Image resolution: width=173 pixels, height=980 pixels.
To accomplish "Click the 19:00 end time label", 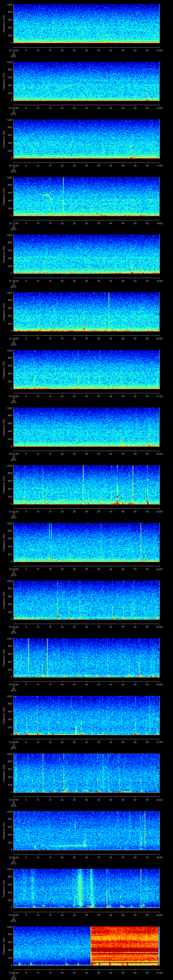I will tap(160, 281).
